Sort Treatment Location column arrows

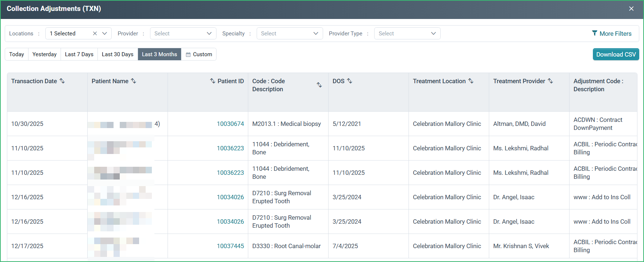click(471, 81)
